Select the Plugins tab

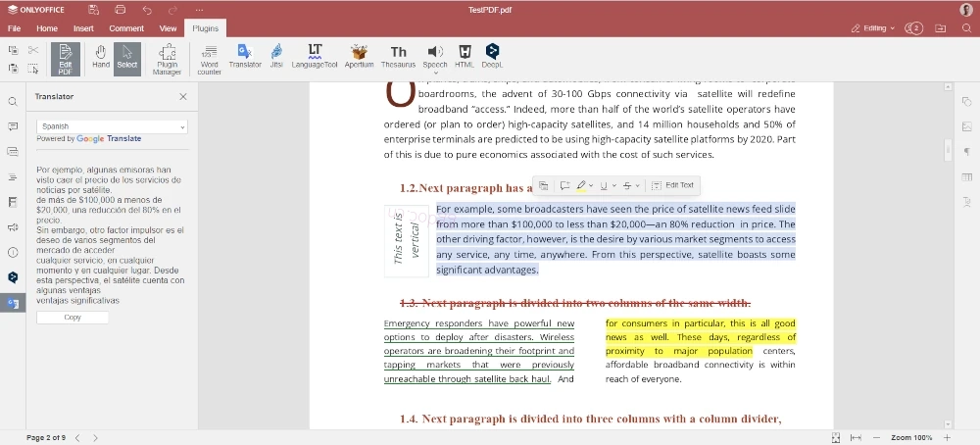(205, 28)
